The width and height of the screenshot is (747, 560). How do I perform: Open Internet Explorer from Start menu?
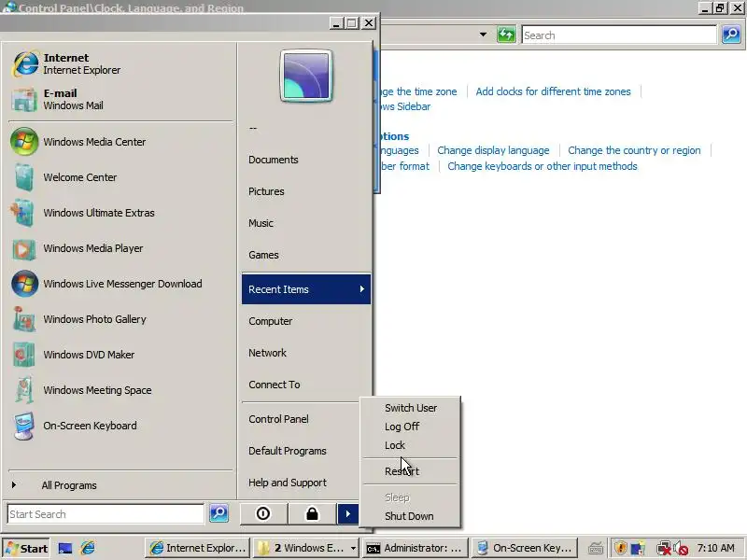120,63
